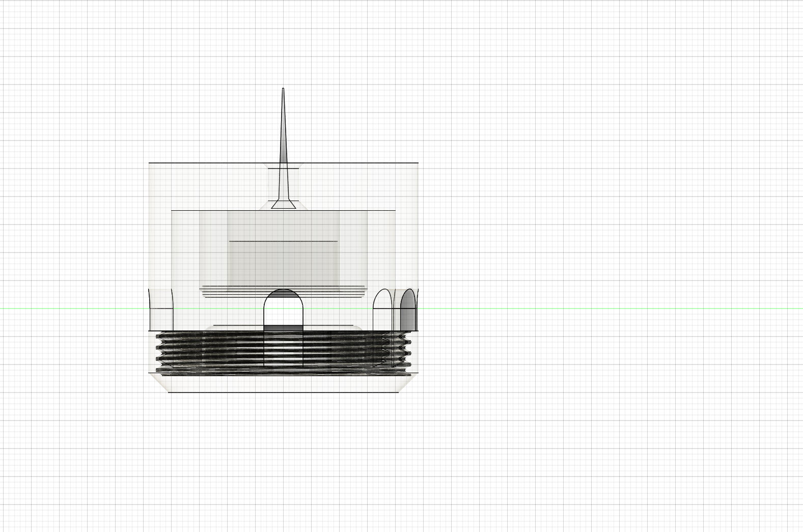Select the black threaded coil section
Viewport: 803px width, 532px height.
tap(283, 352)
